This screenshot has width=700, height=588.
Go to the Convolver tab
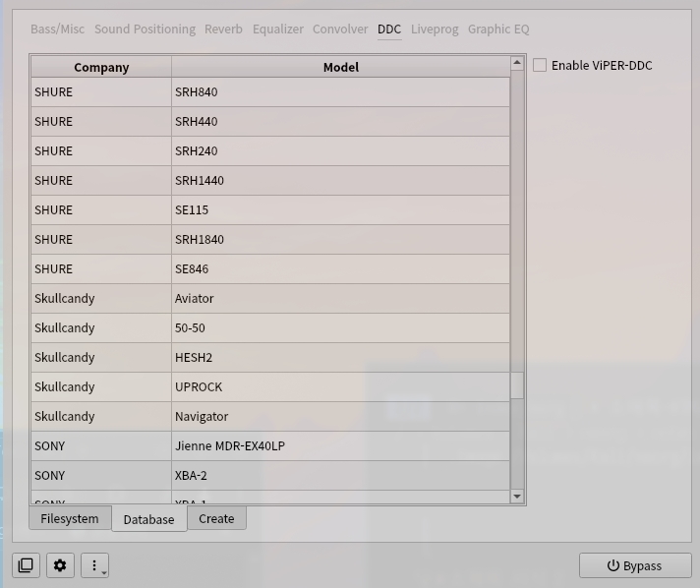pos(340,29)
